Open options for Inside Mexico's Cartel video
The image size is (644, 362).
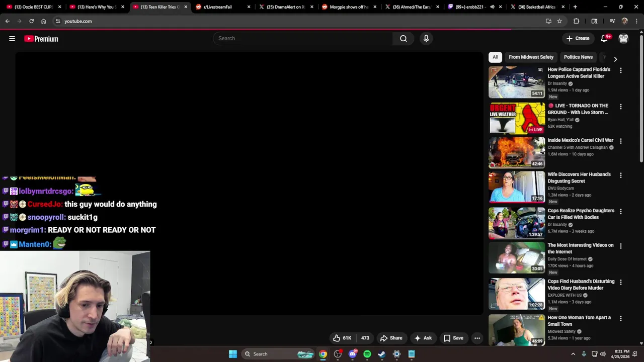tap(620, 141)
